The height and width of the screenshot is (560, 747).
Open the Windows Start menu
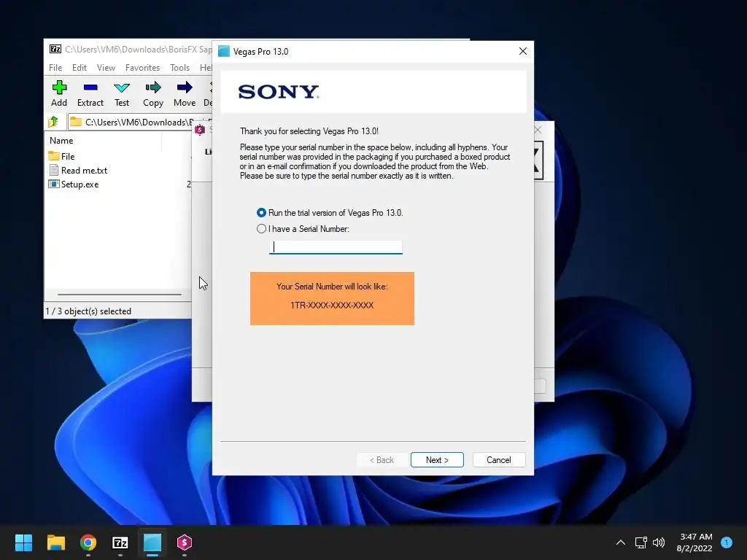click(23, 542)
